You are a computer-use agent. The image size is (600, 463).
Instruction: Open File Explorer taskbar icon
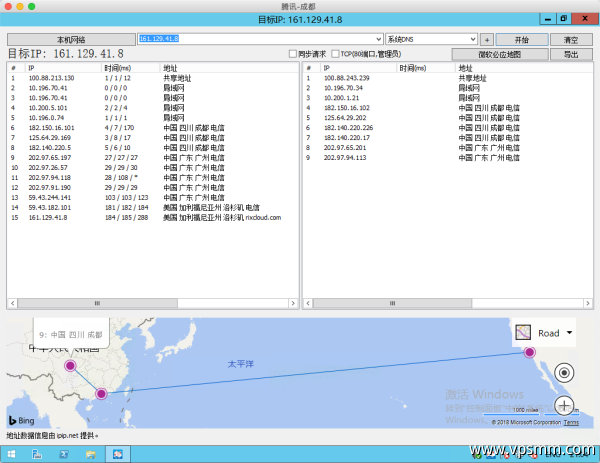coord(91,454)
